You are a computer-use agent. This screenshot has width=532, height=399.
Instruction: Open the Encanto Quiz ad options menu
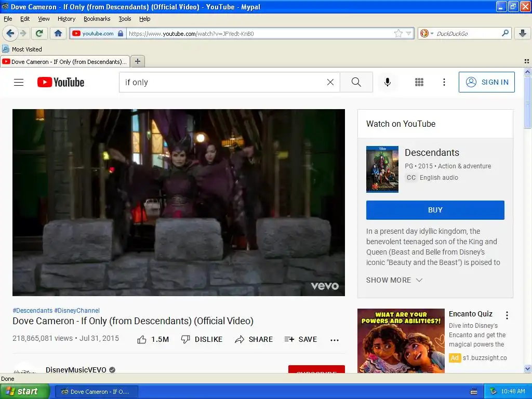(507, 315)
